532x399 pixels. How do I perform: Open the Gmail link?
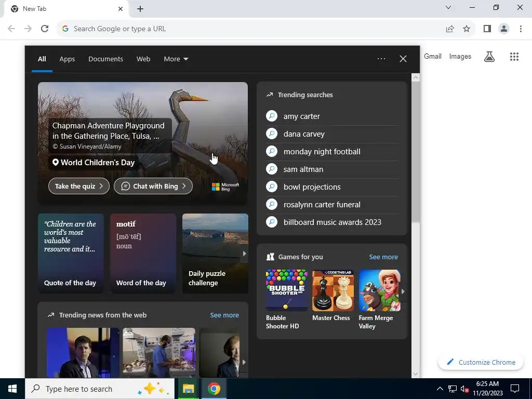click(x=433, y=56)
